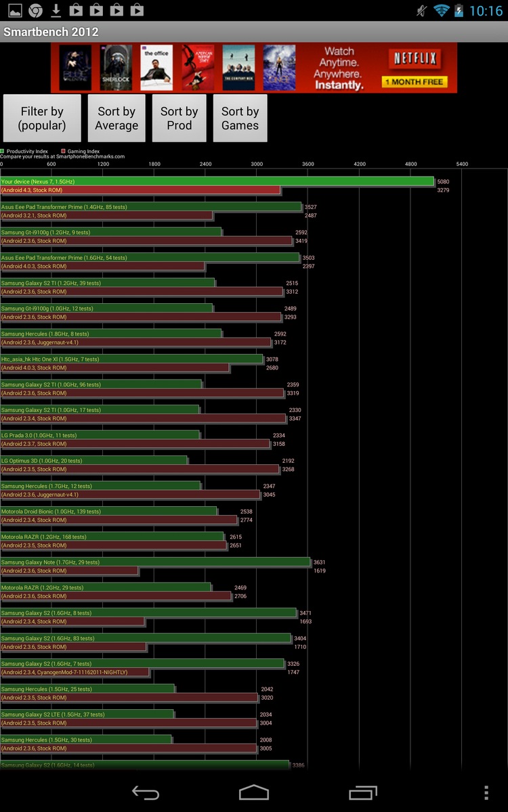Tap the battery charging icon
Screen dimensions: 508x812
click(x=459, y=10)
